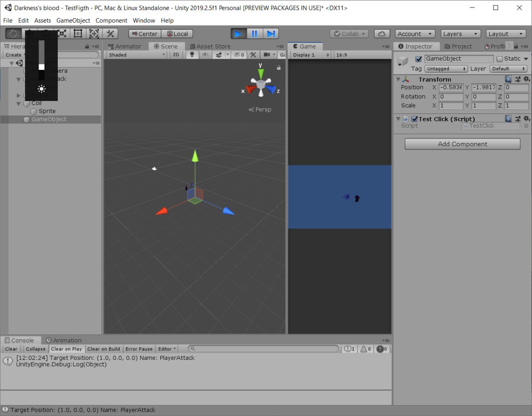Click the Step frame button

271,34
